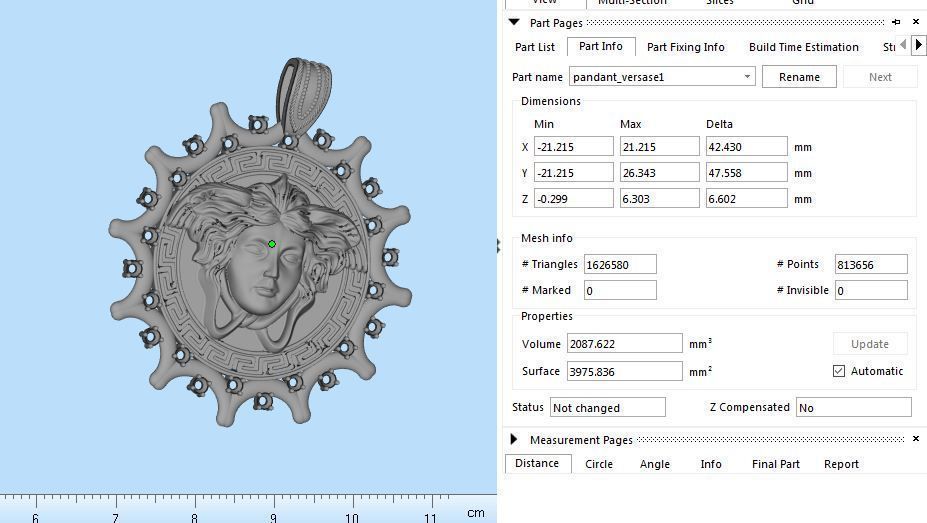Click the Z Delta field 6.602
Screen dimensions: 927x523
[x=746, y=199]
